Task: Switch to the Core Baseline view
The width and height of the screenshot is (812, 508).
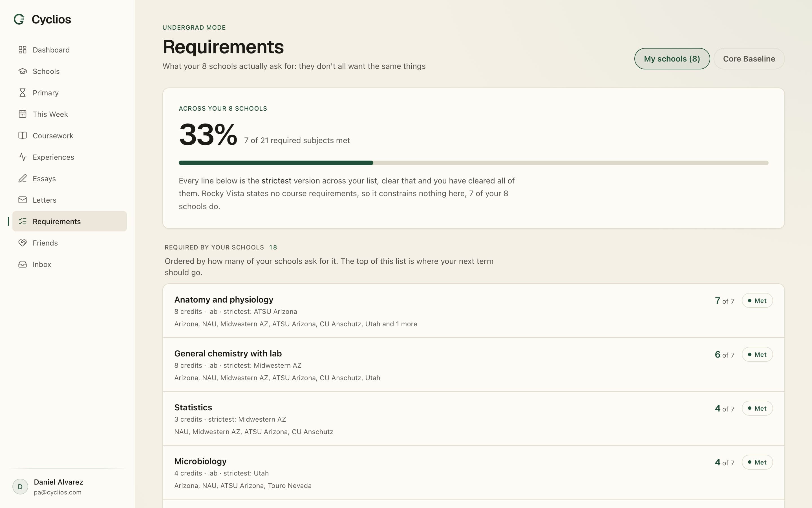Action: coord(749,59)
